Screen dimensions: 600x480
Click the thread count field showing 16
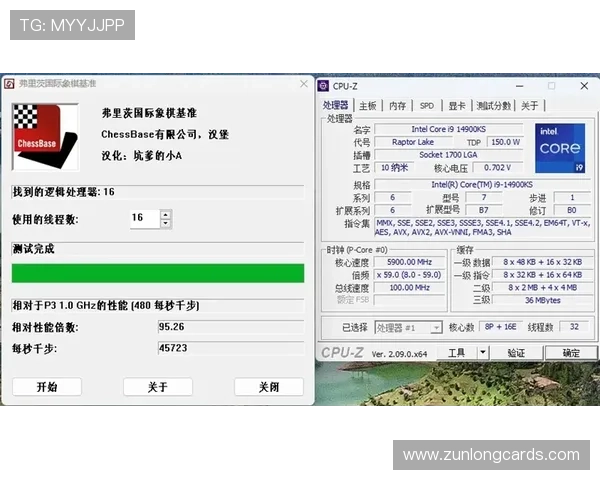(145, 219)
